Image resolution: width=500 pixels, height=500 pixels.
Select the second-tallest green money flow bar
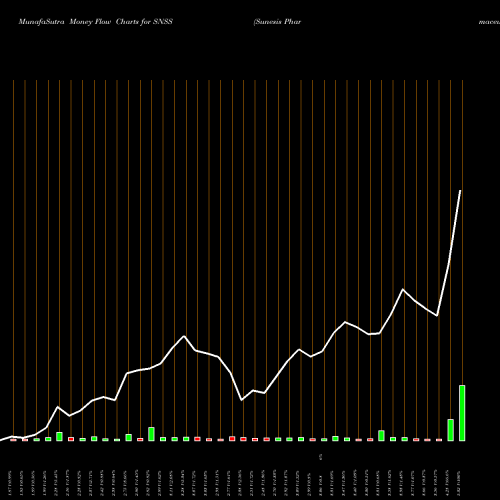coord(450,430)
